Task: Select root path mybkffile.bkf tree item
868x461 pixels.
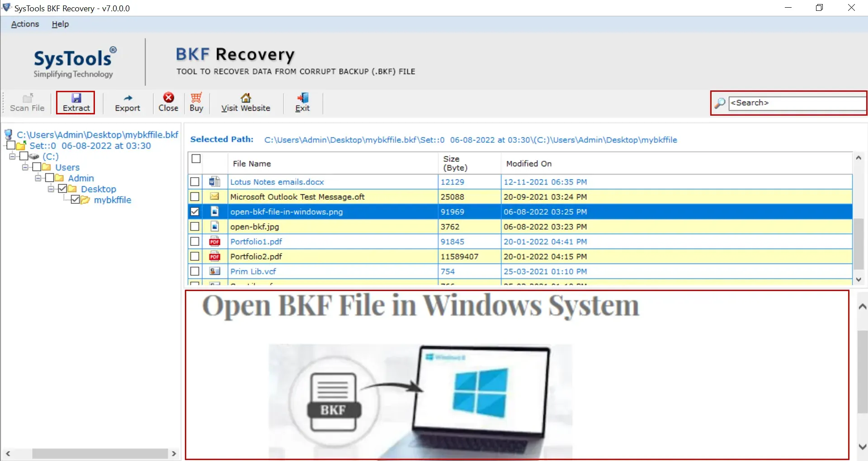Action: click(x=98, y=135)
